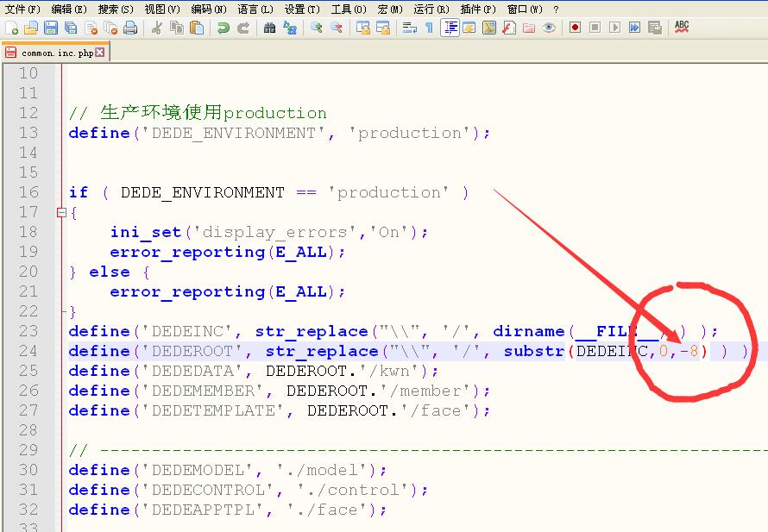Viewport: 768px width, 532px height.
Task: Click the New file toolbar icon
Action: point(11,28)
